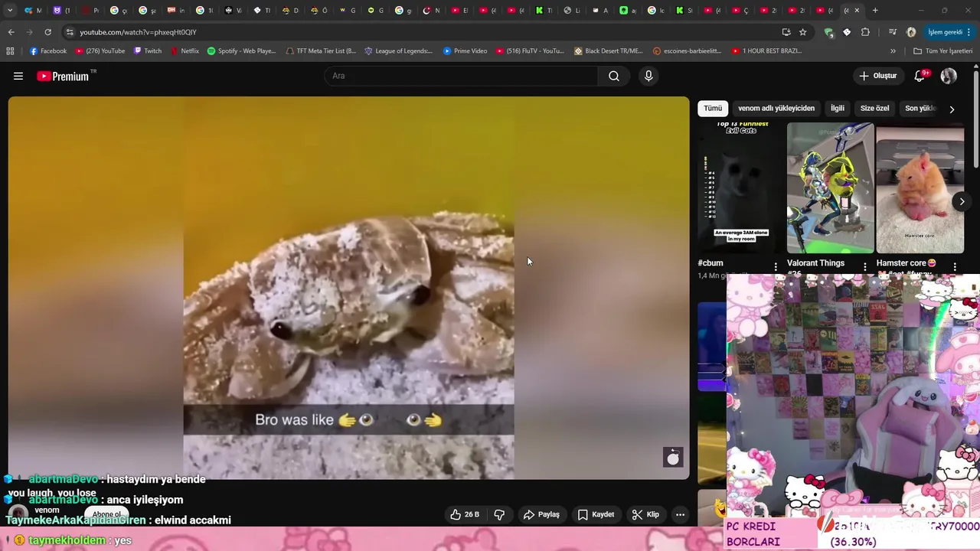Open the #cbum short thumbnail
This screenshot has width=980, height=551.
coord(741,187)
